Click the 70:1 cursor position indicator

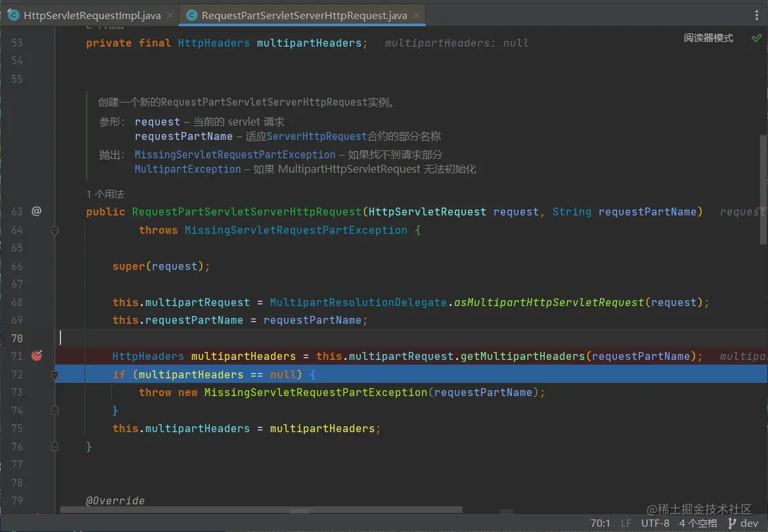click(x=600, y=523)
